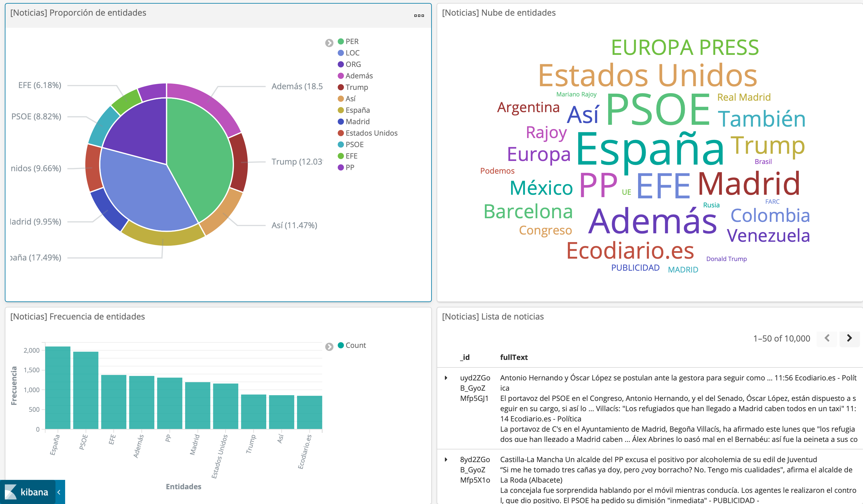This screenshot has height=504, width=863.
Task: Select Ecodiario.es in the tag cloud
Action: point(630,250)
